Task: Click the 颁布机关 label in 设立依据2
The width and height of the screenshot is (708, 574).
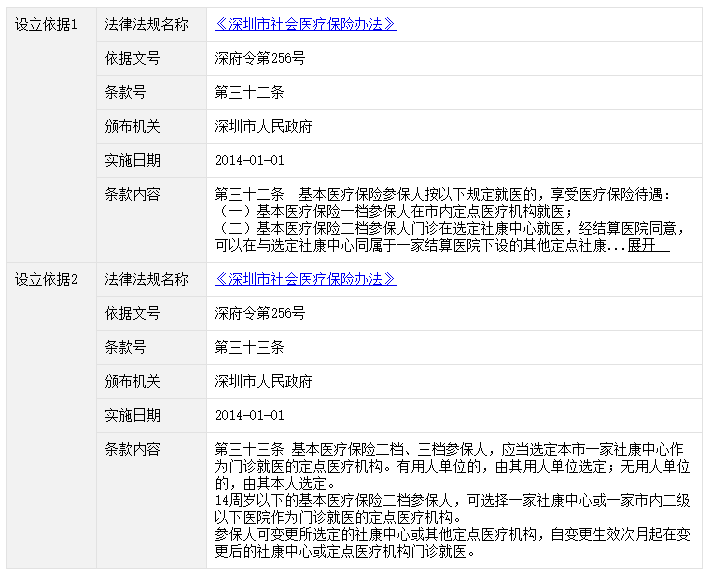Action: click(x=132, y=381)
